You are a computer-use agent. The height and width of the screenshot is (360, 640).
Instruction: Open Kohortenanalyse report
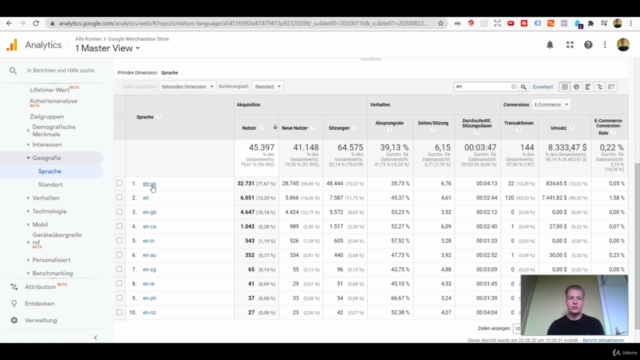[53, 101]
